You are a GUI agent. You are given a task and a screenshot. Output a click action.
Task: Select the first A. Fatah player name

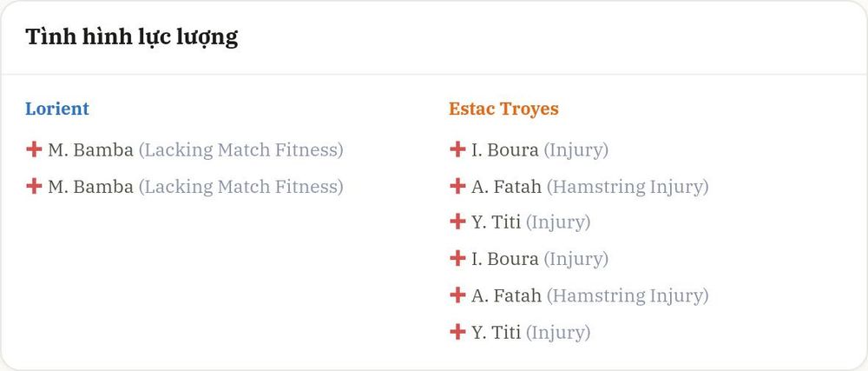(x=507, y=187)
